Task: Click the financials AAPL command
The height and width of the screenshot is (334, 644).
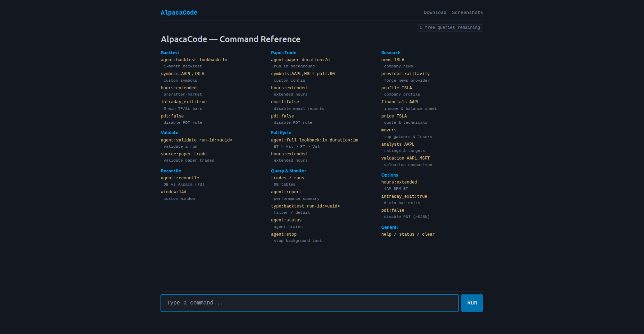Action: tap(400, 101)
